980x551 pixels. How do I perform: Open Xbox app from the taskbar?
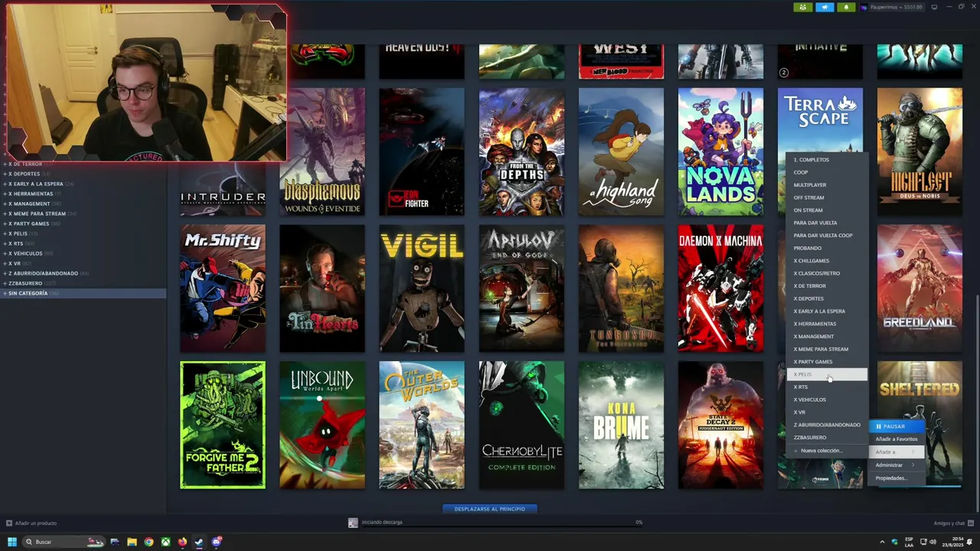point(165,542)
